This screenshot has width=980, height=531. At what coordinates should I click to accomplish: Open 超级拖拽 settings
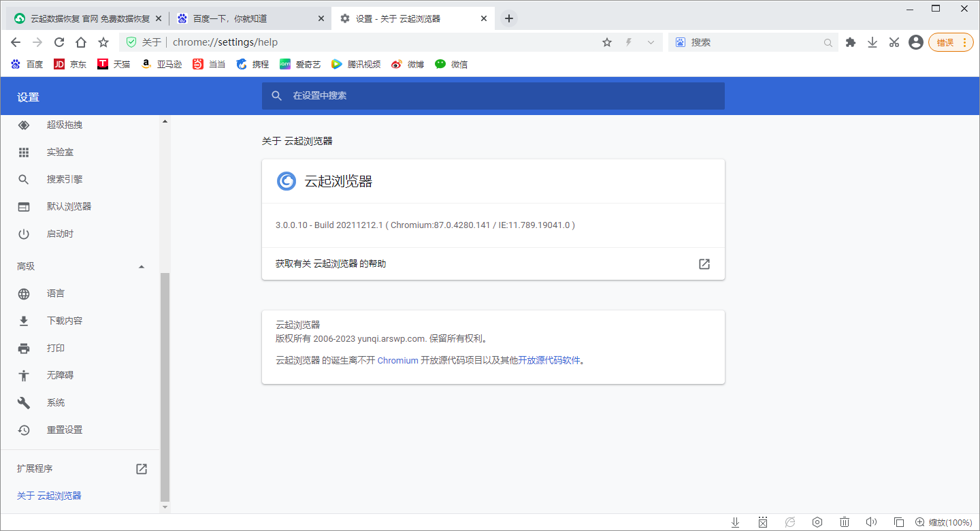80,125
